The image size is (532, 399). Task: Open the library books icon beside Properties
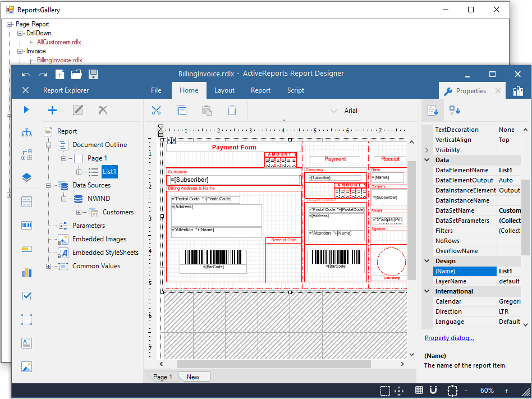click(x=518, y=91)
